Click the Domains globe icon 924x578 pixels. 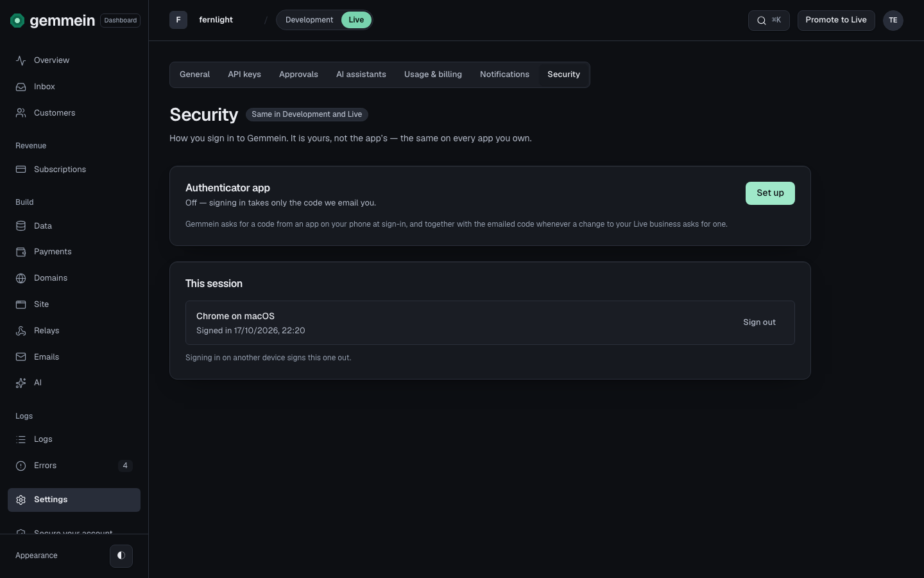[21, 278]
